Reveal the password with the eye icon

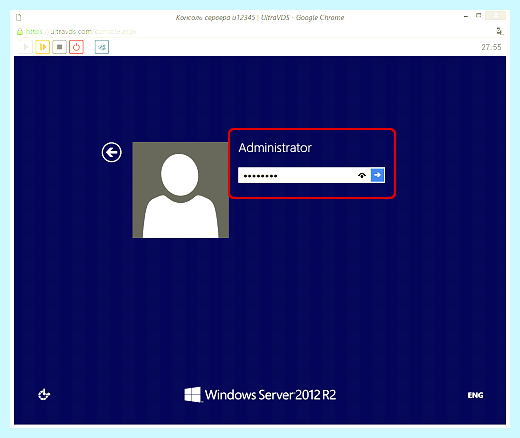362,175
